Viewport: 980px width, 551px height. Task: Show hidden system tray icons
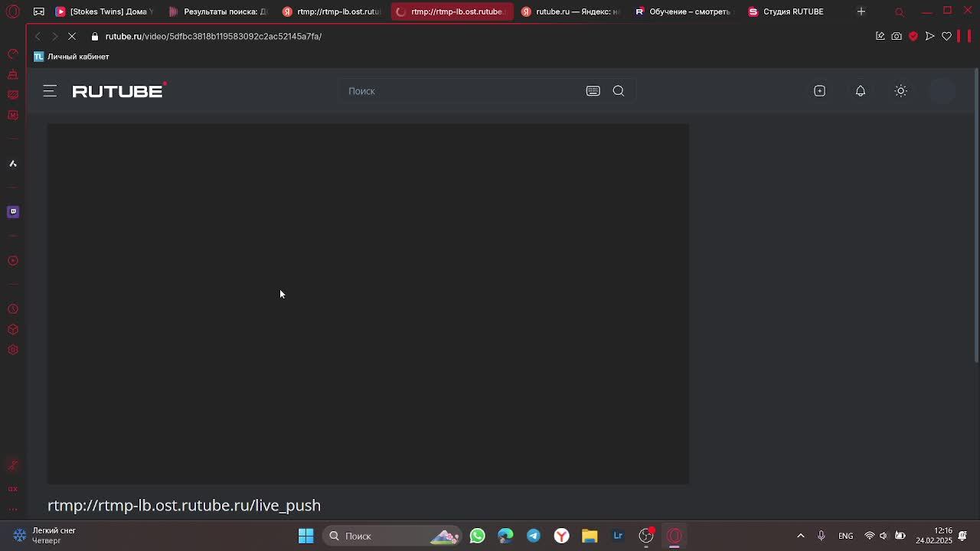click(801, 536)
